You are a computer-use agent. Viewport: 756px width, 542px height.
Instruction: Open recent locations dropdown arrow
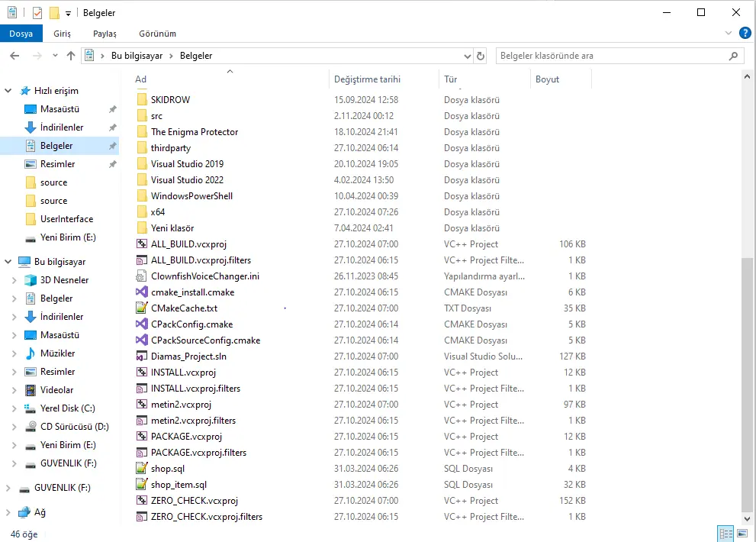point(55,56)
